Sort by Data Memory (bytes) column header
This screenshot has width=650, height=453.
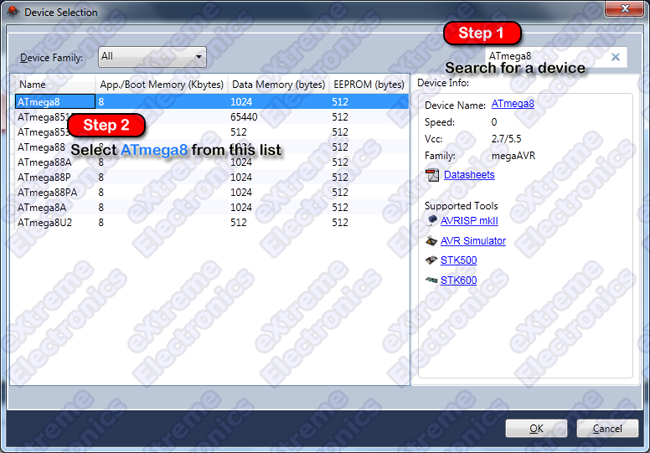point(278,85)
